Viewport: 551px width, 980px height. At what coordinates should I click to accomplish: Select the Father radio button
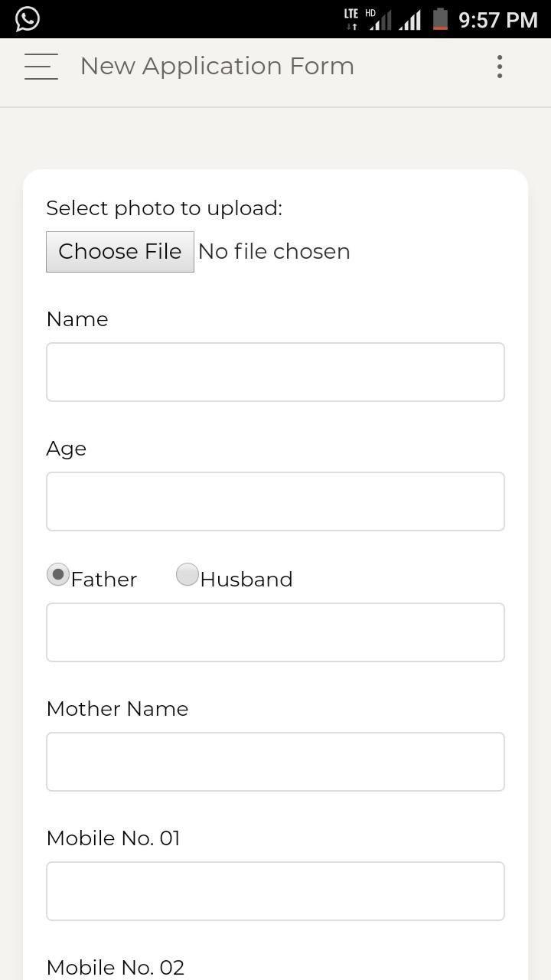[58, 574]
